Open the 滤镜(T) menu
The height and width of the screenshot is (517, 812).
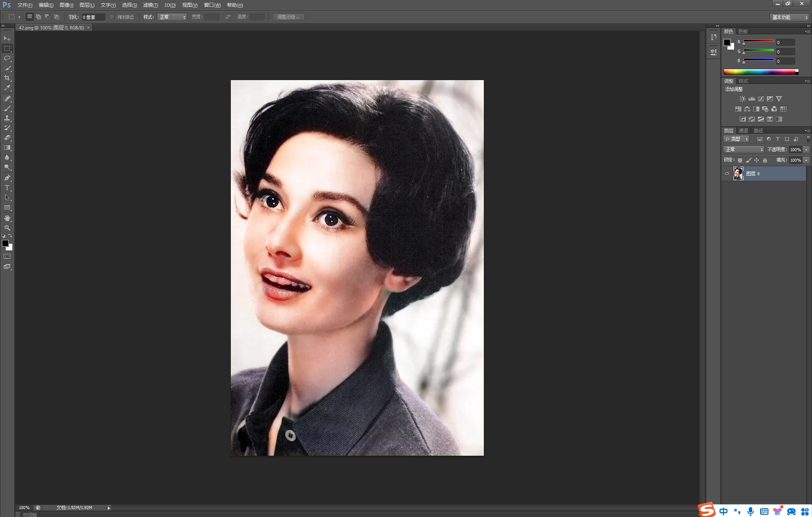coord(150,5)
